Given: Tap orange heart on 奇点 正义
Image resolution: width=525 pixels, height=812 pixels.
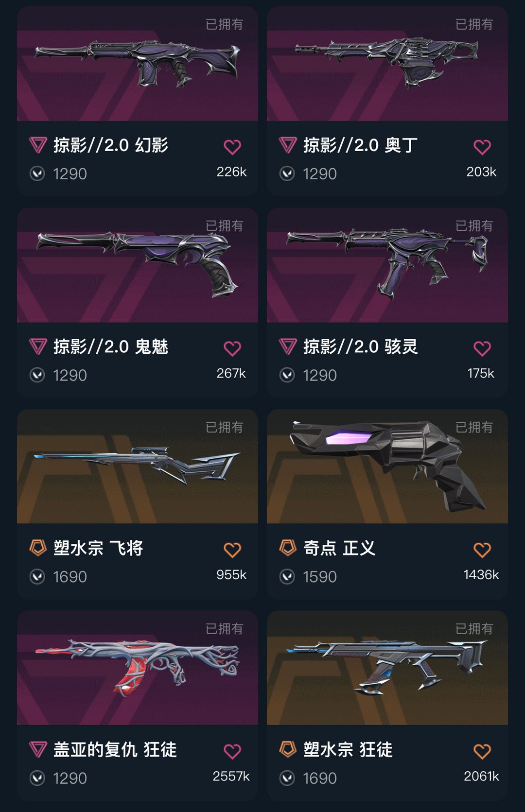Looking at the screenshot, I should (482, 550).
